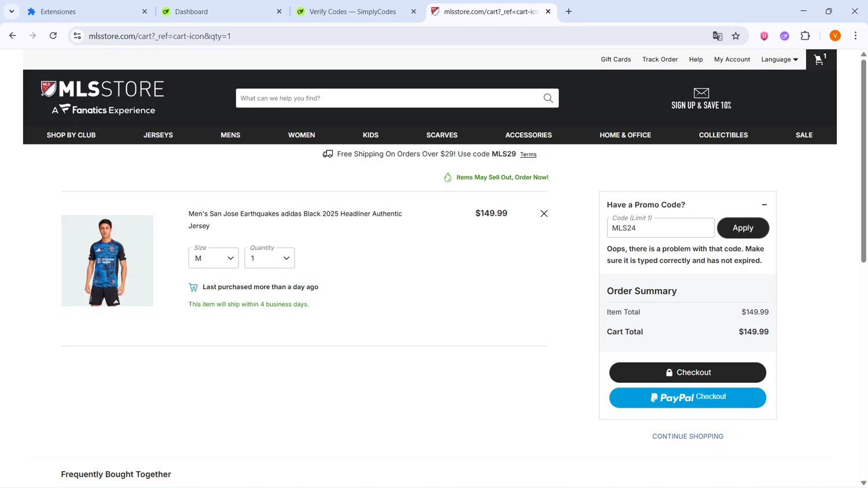The image size is (868, 488).
Task: Open the Home & Office menu
Action: coord(625,135)
